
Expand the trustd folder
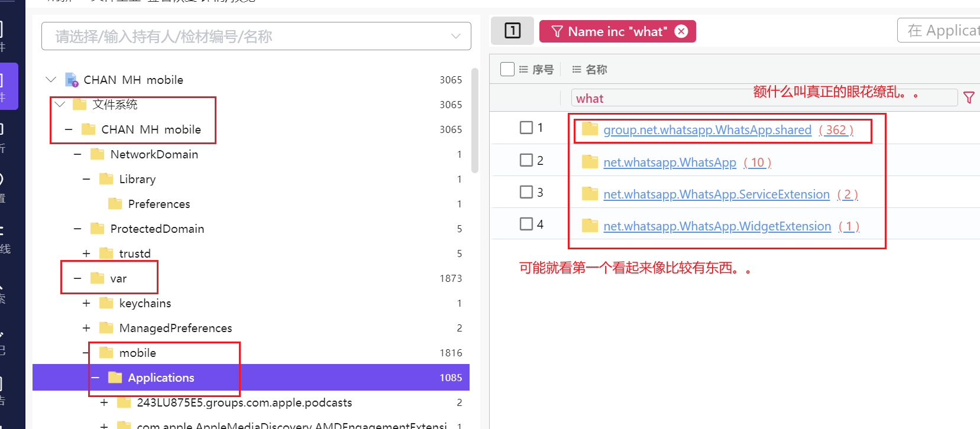coord(86,253)
